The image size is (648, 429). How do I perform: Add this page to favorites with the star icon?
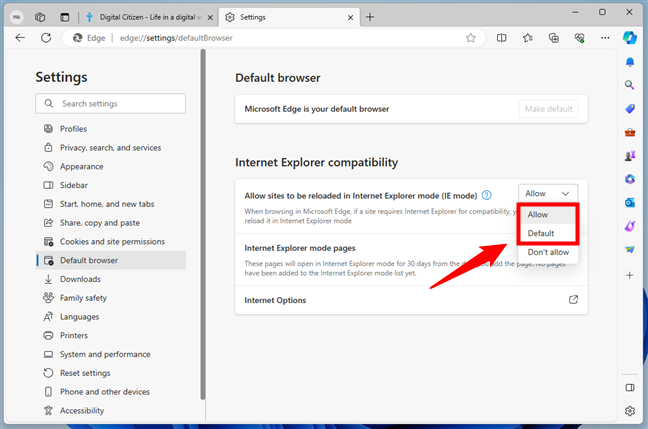click(x=470, y=38)
